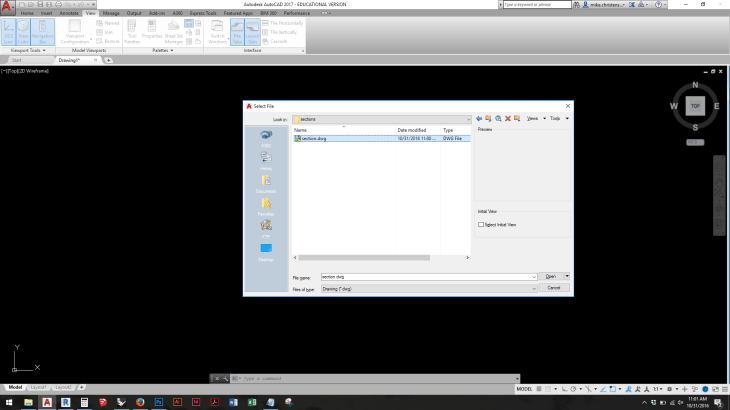Select the Desktop shortcut in Places sidebar
Image resolution: width=730 pixels, height=410 pixels.
pyautogui.click(x=266, y=251)
